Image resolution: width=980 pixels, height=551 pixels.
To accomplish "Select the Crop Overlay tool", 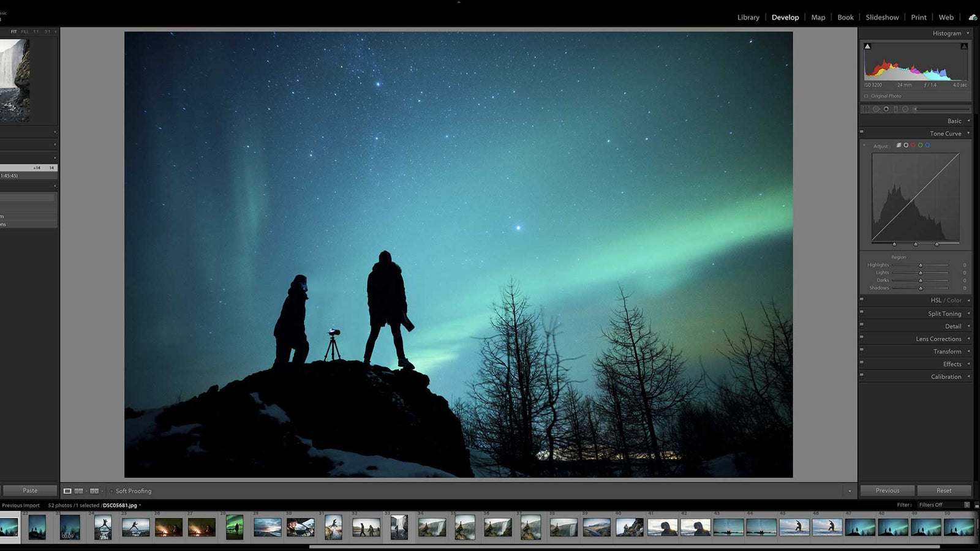I will (x=866, y=108).
